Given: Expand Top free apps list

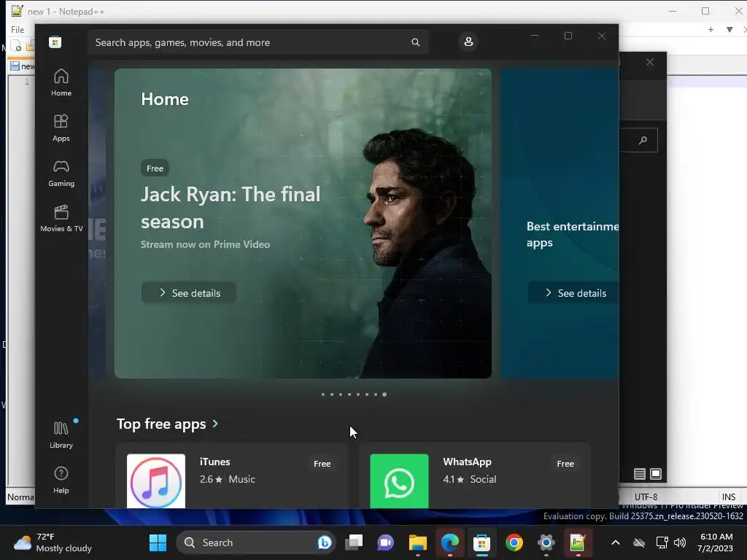Looking at the screenshot, I should 215,424.
